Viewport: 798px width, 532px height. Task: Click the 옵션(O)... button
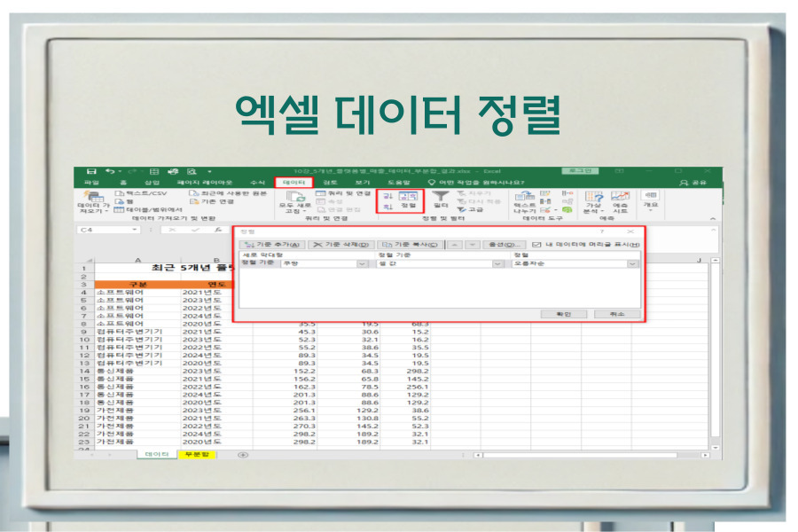coord(505,245)
